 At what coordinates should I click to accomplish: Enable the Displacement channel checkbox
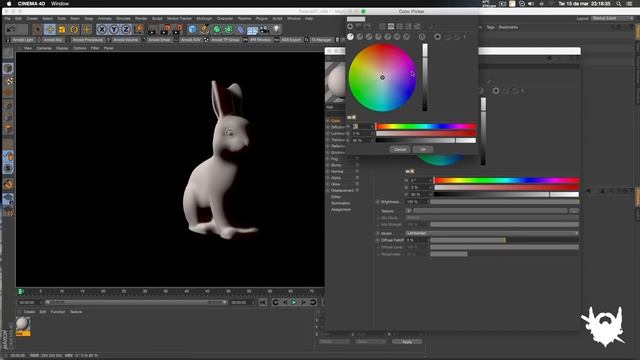(357, 190)
